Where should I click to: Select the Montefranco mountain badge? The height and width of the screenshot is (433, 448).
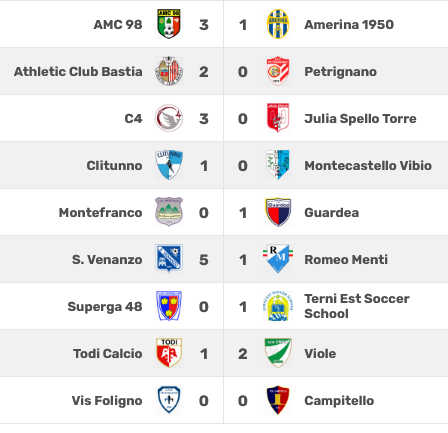click(169, 212)
